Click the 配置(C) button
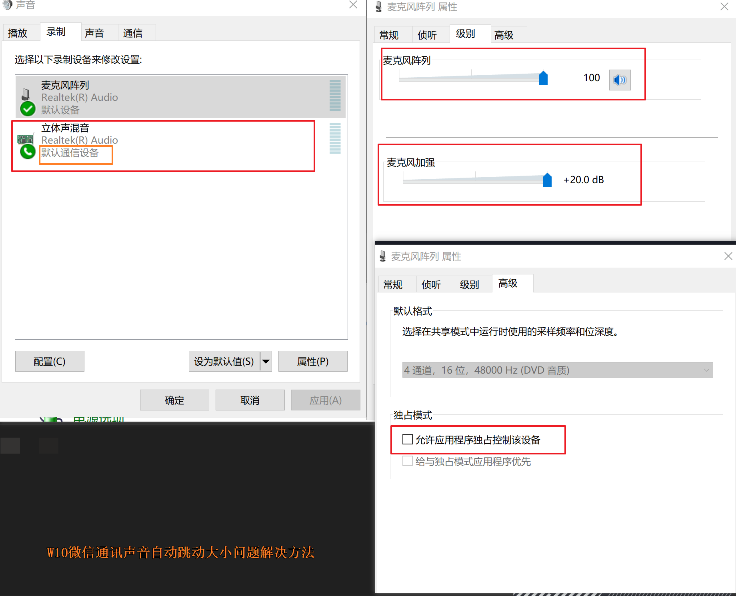The height and width of the screenshot is (596, 736). tap(49, 361)
